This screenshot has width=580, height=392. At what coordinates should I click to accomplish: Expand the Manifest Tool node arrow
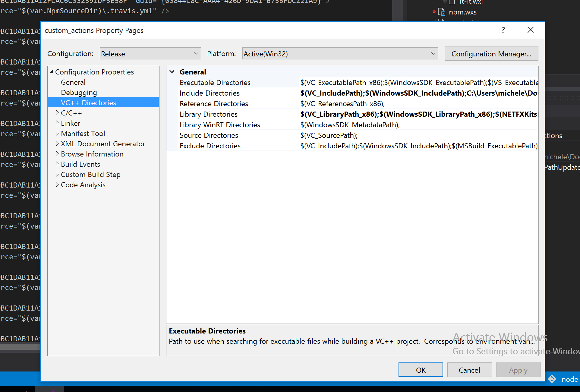coord(57,133)
